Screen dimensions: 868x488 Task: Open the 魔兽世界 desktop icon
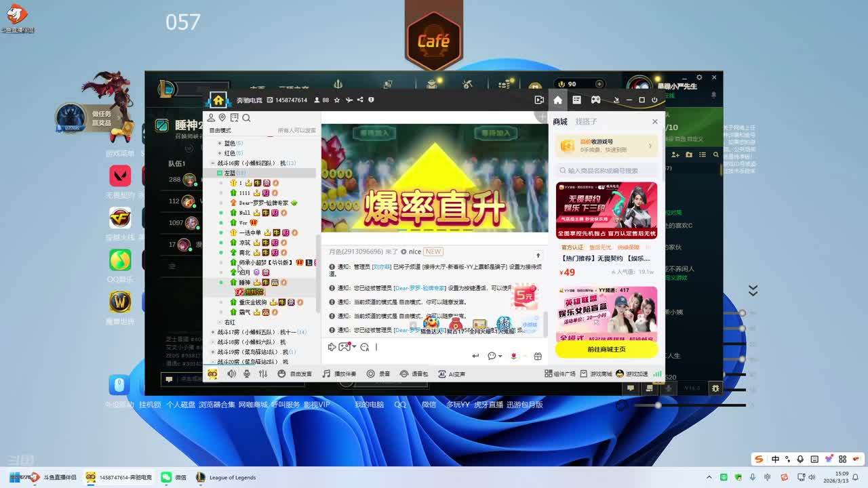coord(120,306)
